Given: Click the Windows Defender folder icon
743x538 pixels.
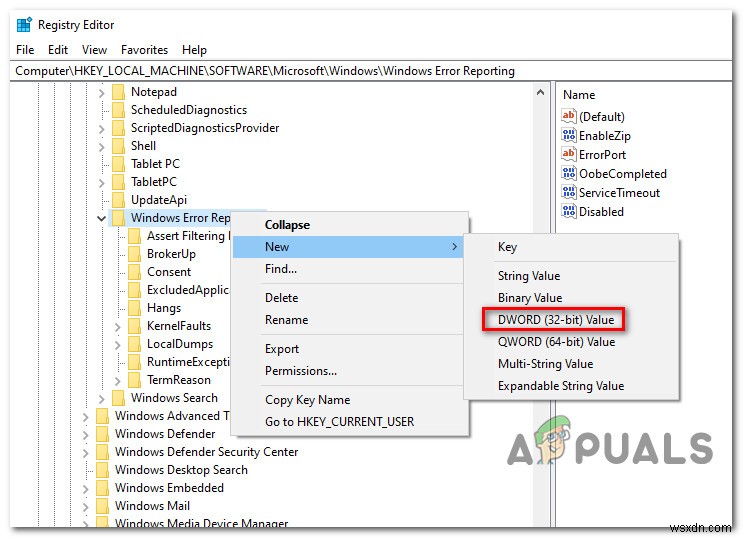Looking at the screenshot, I should (x=102, y=434).
